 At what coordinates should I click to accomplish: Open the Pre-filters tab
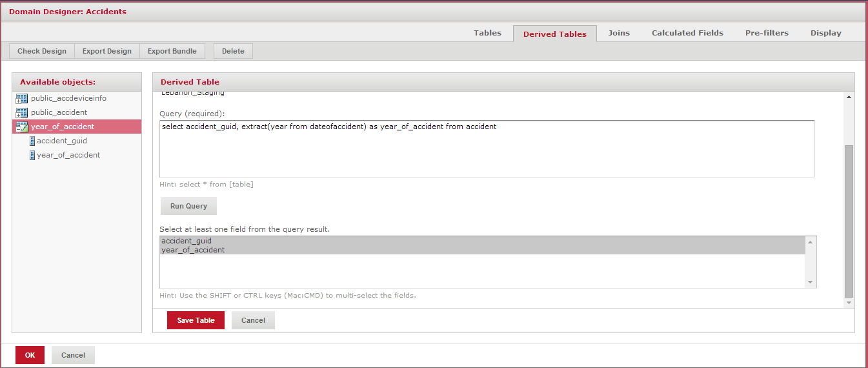tap(767, 33)
